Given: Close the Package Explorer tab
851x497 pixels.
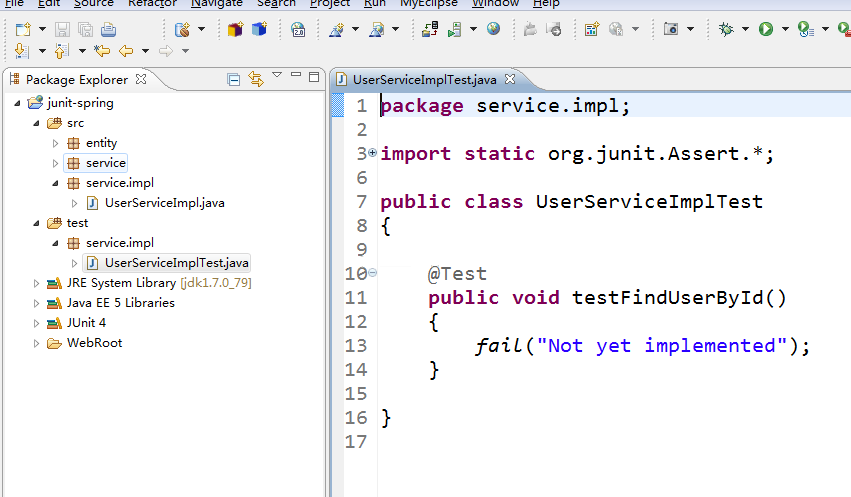Looking at the screenshot, I should (141, 79).
